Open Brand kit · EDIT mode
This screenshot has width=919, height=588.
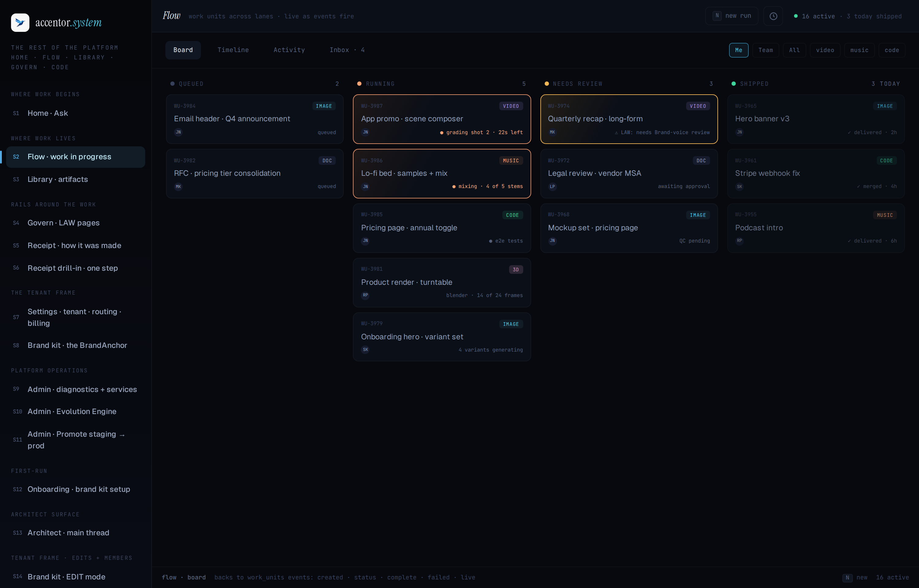click(76, 577)
